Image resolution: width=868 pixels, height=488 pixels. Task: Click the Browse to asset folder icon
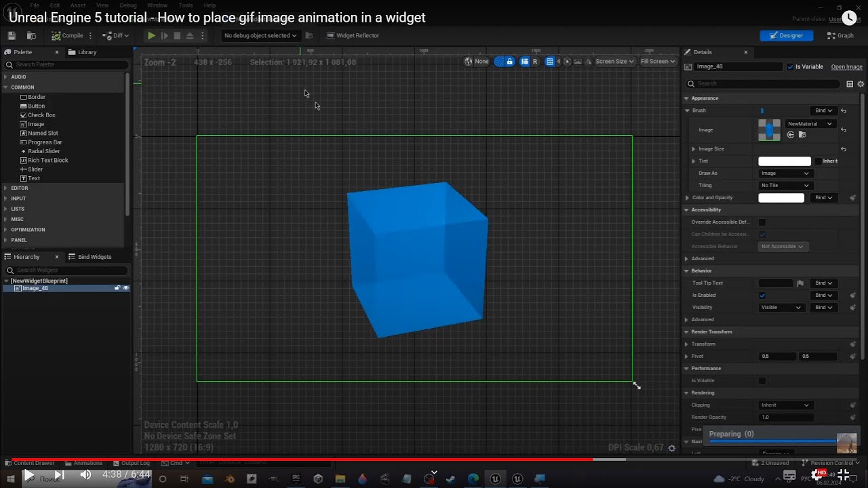802,135
